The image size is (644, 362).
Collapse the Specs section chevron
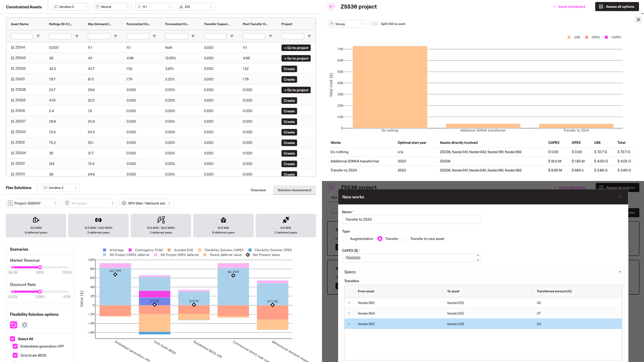coord(620,272)
